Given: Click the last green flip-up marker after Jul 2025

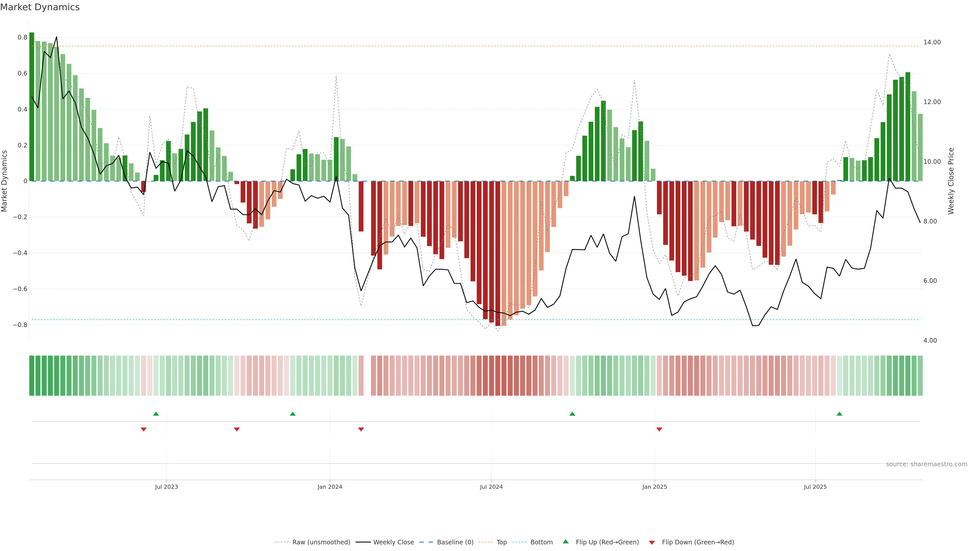Looking at the screenshot, I should tap(839, 414).
